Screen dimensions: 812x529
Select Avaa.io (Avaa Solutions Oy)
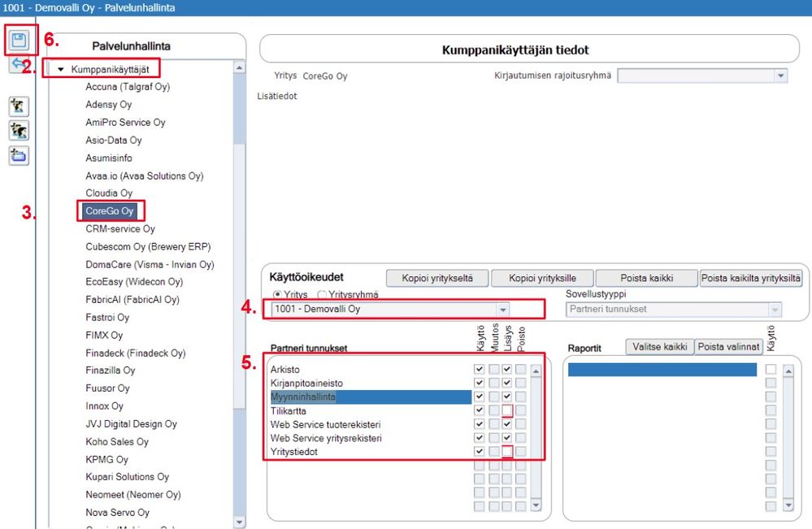pos(145,176)
